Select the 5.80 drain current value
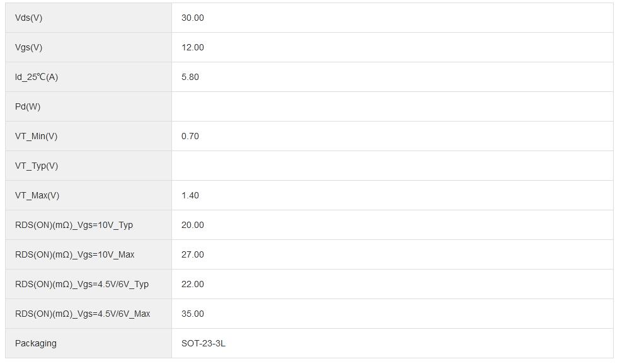The image size is (620, 364). (190, 77)
